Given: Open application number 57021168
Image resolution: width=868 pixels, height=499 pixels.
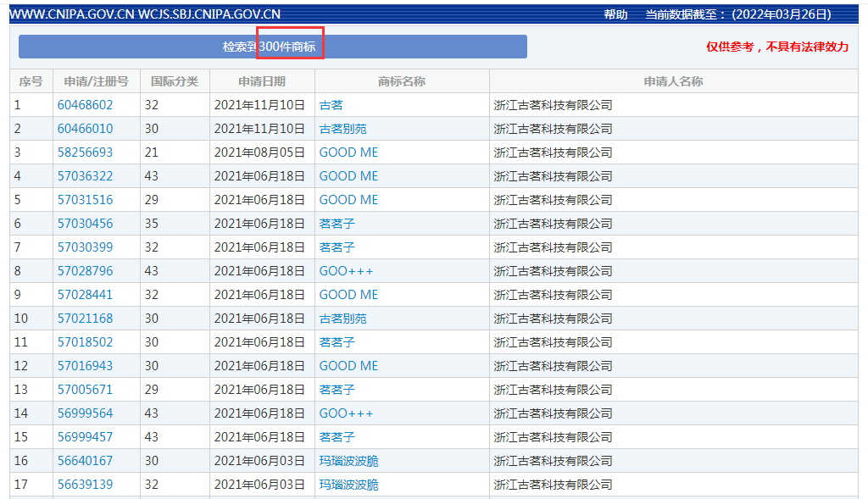Looking at the screenshot, I should pos(86,319).
